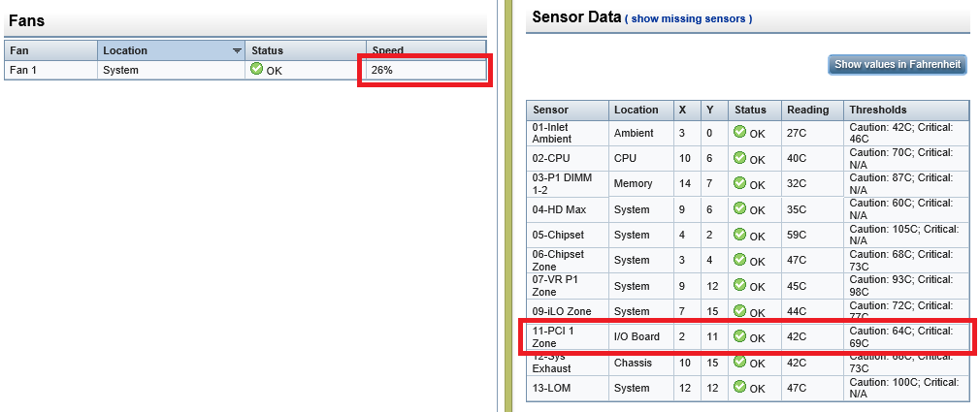This screenshot has height=412, width=980.
Task: Show values in Fahrenheit
Action: pyautogui.click(x=898, y=64)
